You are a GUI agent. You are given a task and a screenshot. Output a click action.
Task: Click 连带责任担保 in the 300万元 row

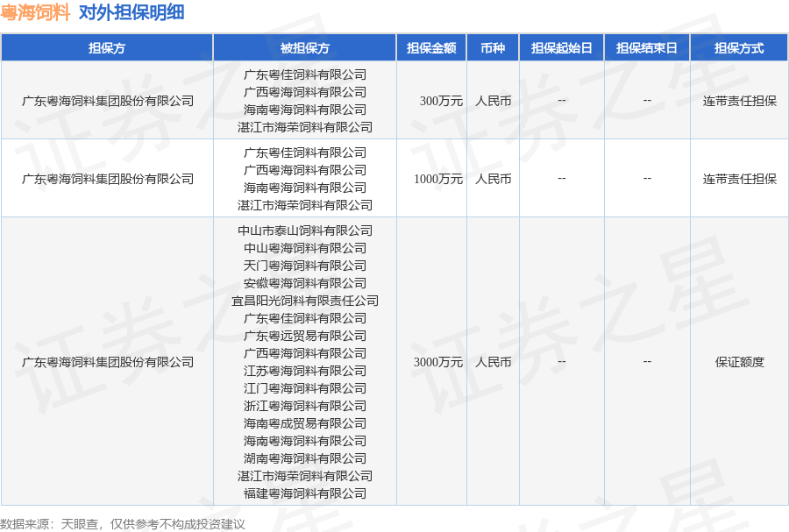pyautogui.click(x=740, y=101)
